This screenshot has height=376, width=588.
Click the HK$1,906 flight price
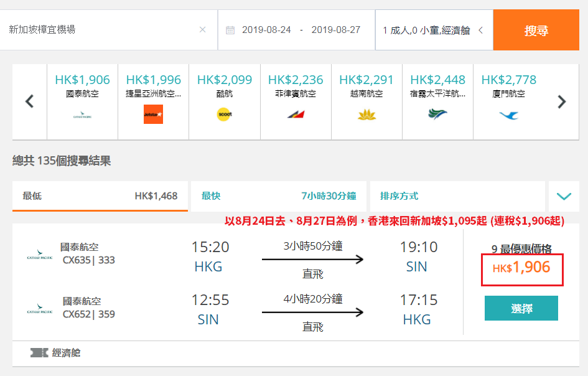[x=521, y=268]
